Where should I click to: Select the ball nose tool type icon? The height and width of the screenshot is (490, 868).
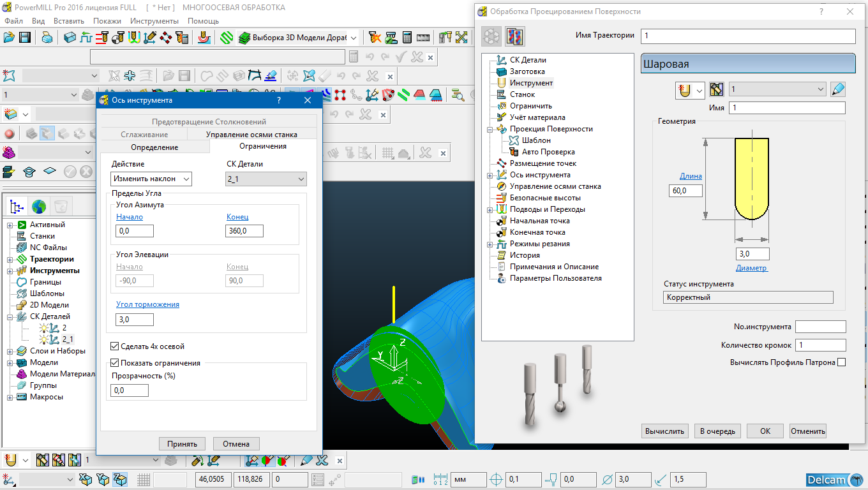coord(685,90)
